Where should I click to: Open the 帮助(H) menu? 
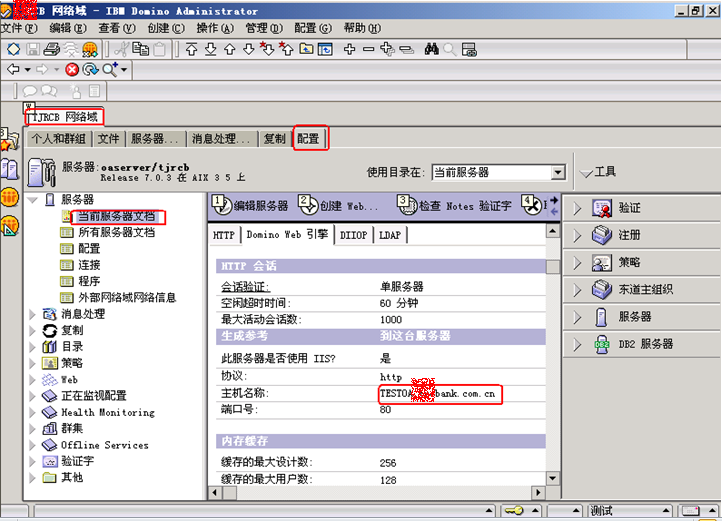point(362,28)
